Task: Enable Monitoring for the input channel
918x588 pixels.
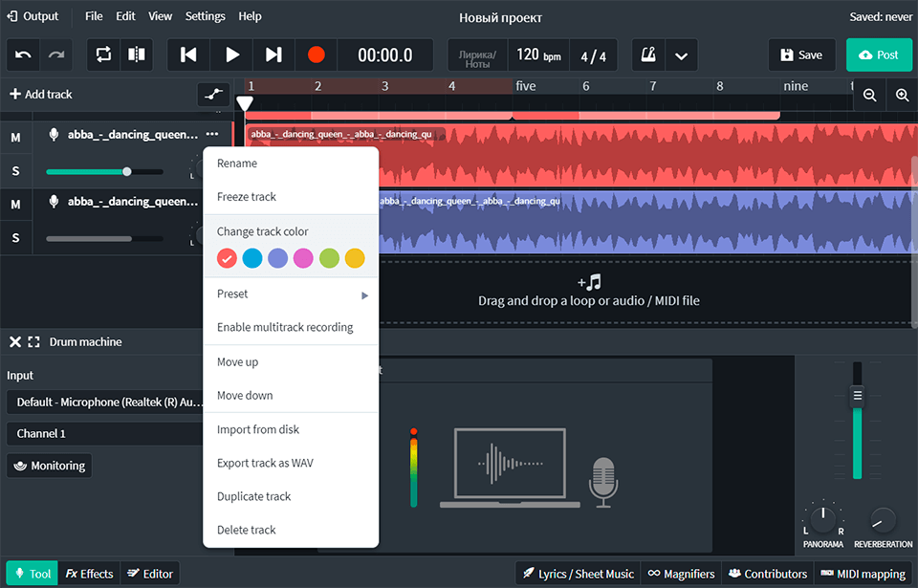Action: (x=49, y=466)
